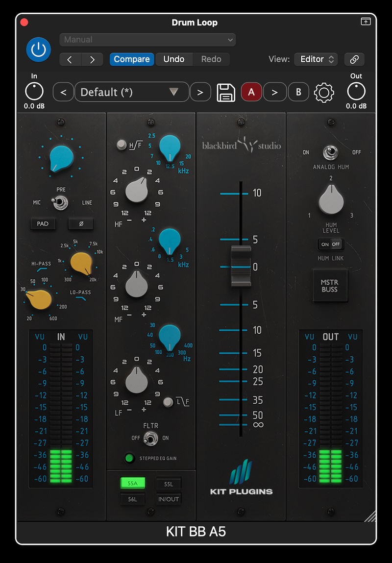The width and height of the screenshot is (392, 563).
Task: Click the copy A to B arrow
Action: click(x=275, y=92)
